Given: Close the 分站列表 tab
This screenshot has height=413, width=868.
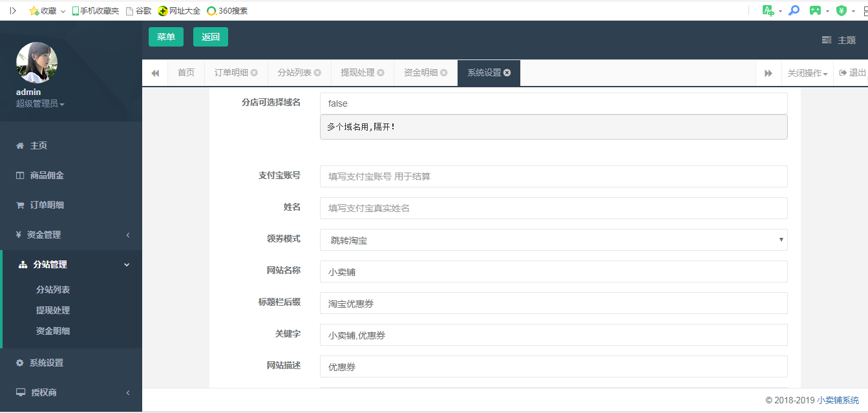Looking at the screenshot, I should pos(317,73).
